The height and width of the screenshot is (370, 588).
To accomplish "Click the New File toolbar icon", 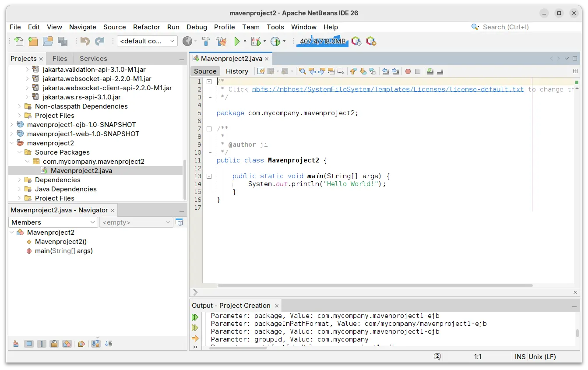I will (x=18, y=42).
